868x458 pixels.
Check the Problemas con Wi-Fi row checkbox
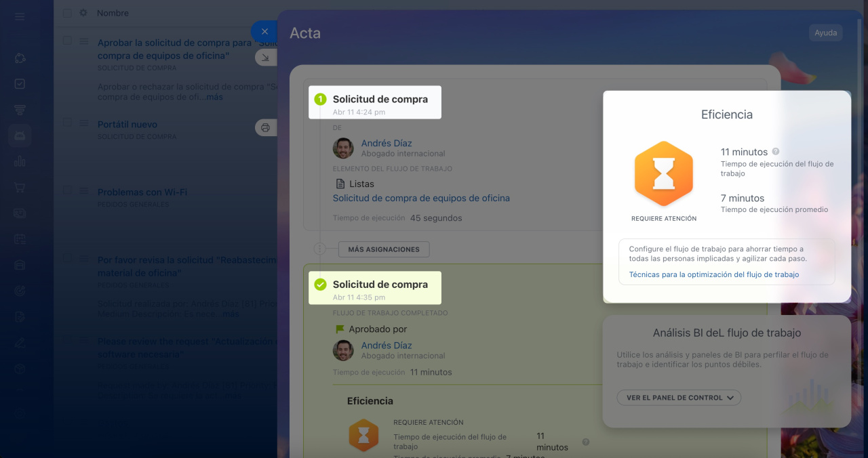[x=67, y=190]
